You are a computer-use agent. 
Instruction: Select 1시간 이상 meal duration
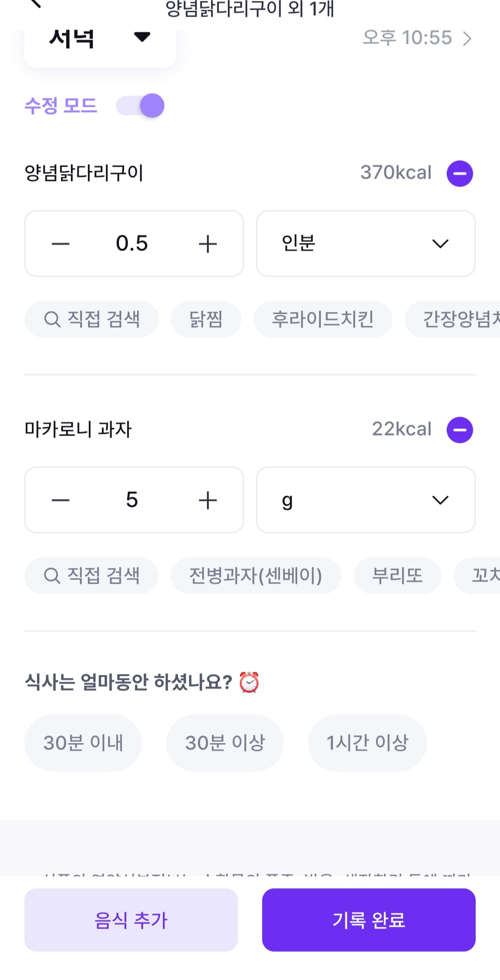[x=367, y=743]
